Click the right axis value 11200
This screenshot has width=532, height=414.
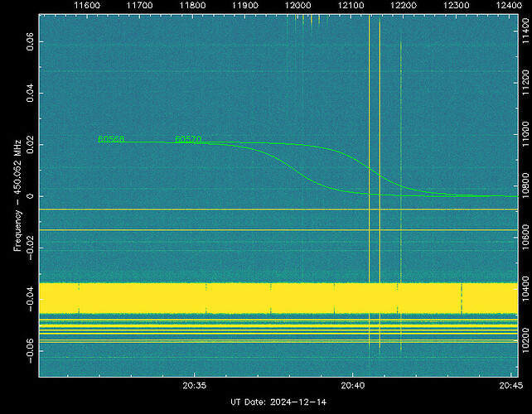click(525, 83)
